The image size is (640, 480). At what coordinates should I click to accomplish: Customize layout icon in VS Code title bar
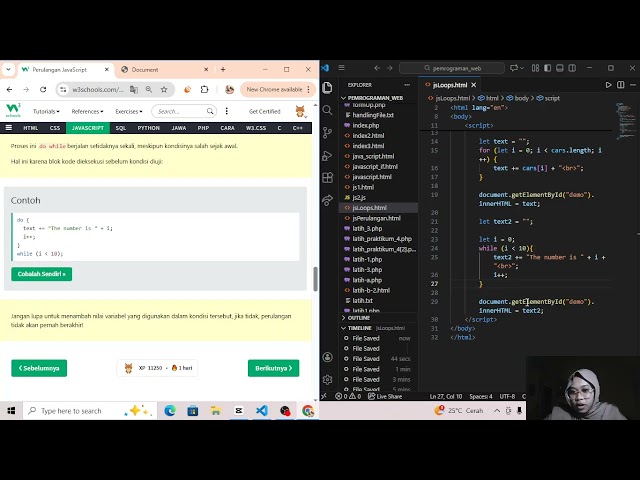point(535,68)
